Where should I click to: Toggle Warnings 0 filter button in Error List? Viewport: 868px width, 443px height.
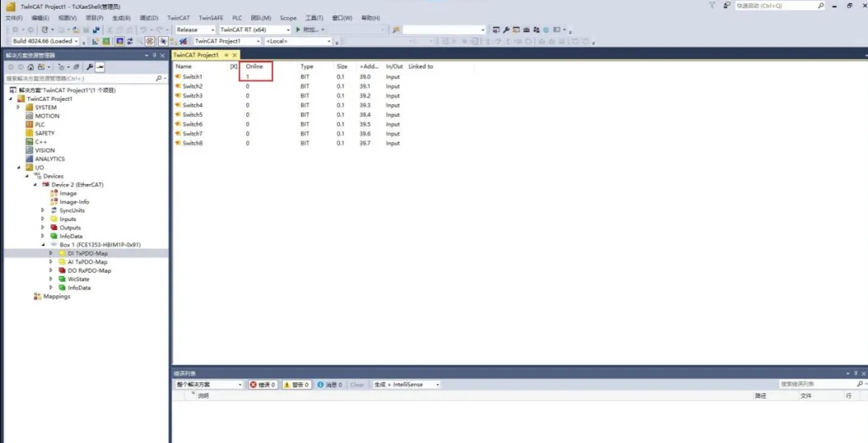[x=296, y=384]
